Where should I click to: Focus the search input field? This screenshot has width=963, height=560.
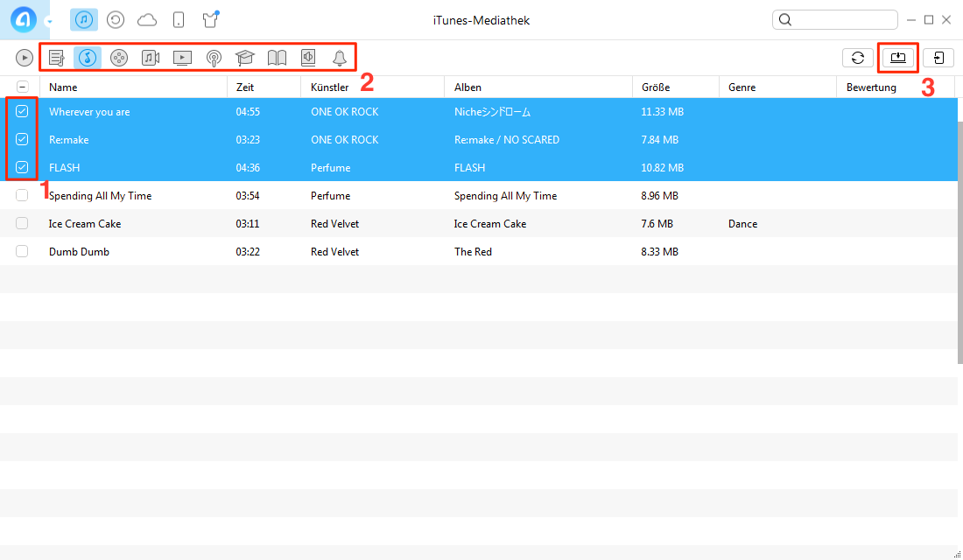(835, 19)
